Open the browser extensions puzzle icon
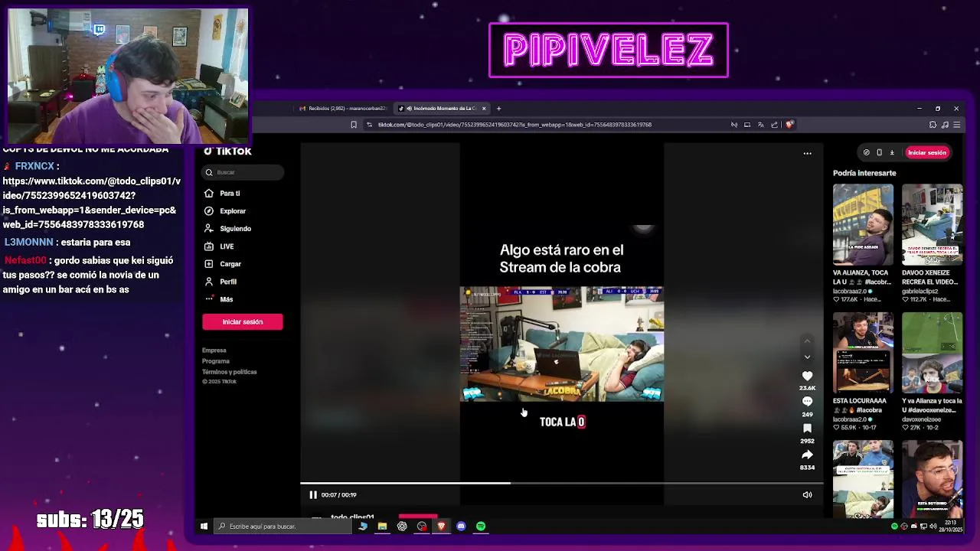Image resolution: width=980 pixels, height=551 pixels. coord(933,125)
